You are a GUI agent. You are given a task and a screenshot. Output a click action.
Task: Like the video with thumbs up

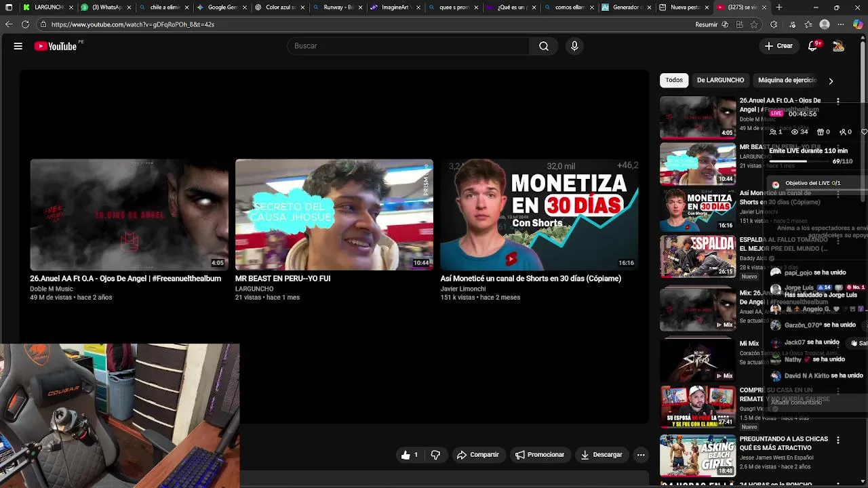(410, 455)
